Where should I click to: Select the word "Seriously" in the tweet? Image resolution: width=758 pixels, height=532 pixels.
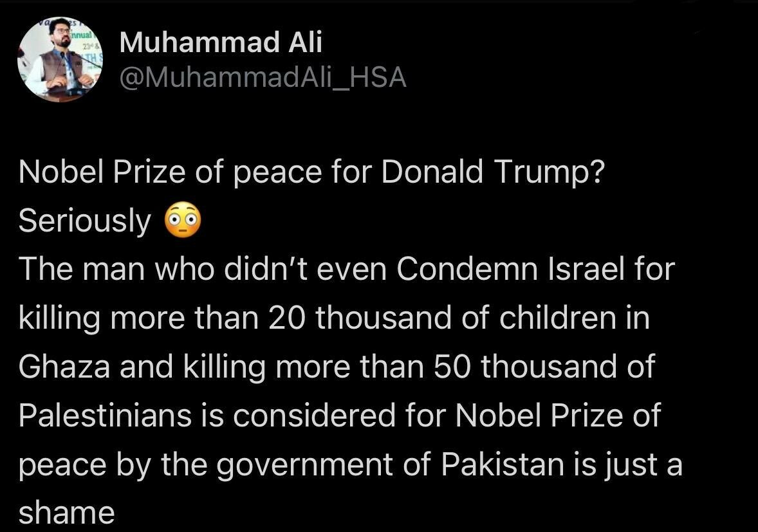(84, 221)
